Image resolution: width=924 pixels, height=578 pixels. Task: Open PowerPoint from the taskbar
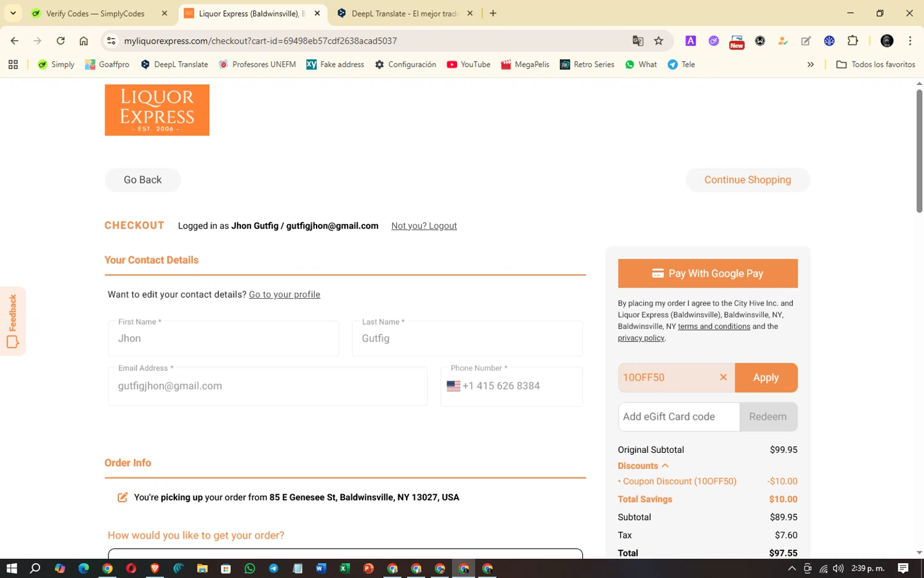tap(368, 568)
